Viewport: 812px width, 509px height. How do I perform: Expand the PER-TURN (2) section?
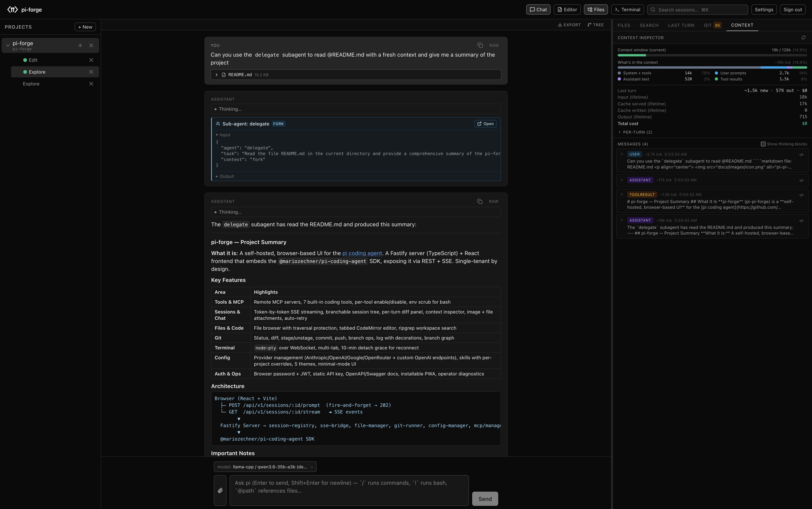coord(635,132)
